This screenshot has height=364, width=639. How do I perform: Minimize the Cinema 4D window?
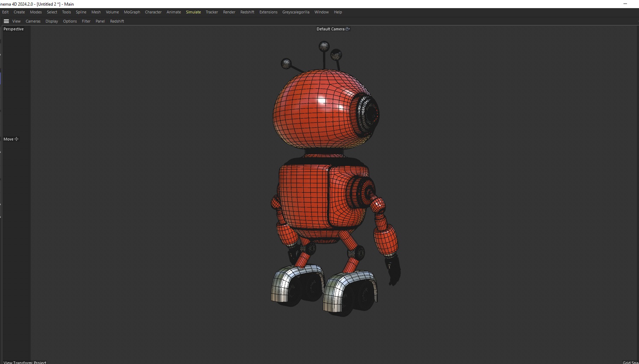625,4
